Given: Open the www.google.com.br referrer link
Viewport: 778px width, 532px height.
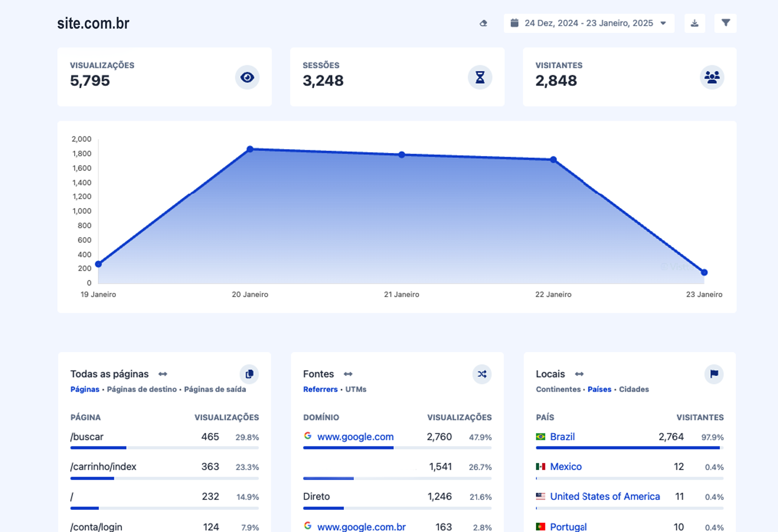Looking at the screenshot, I should coord(362,527).
